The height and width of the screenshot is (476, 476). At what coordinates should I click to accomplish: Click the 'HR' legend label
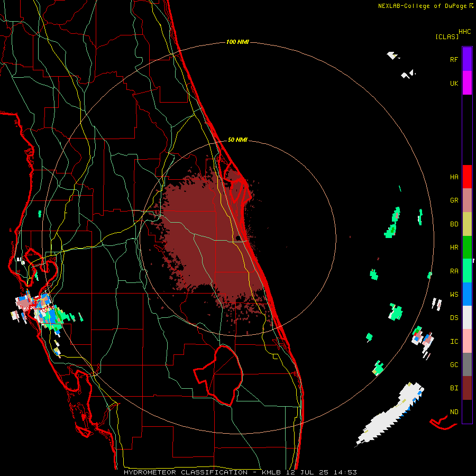pyautogui.click(x=454, y=248)
